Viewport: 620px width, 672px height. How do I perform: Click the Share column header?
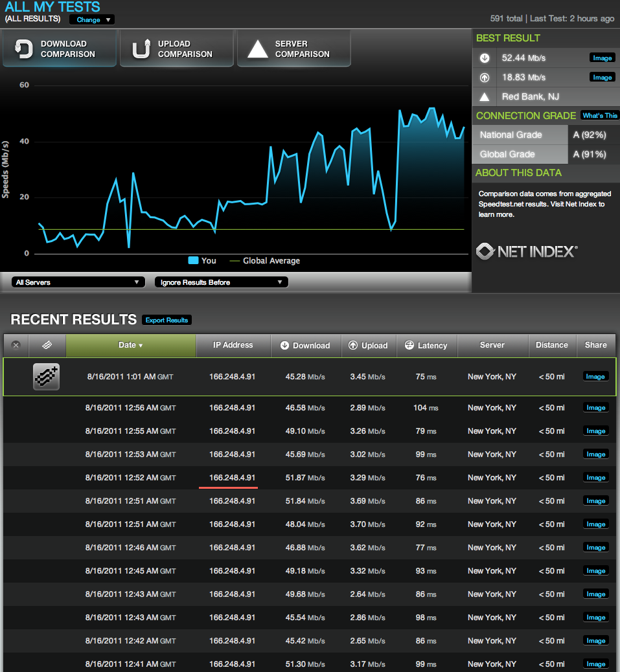(x=596, y=345)
